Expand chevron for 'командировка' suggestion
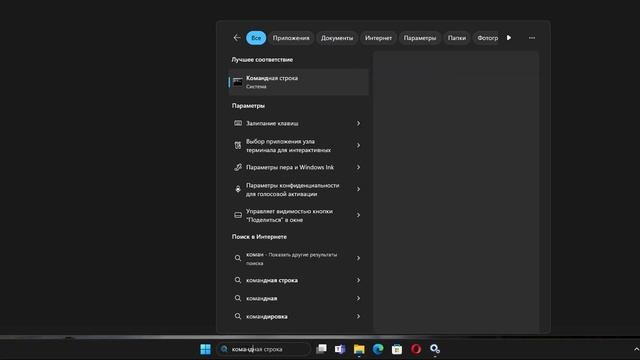 358,316
